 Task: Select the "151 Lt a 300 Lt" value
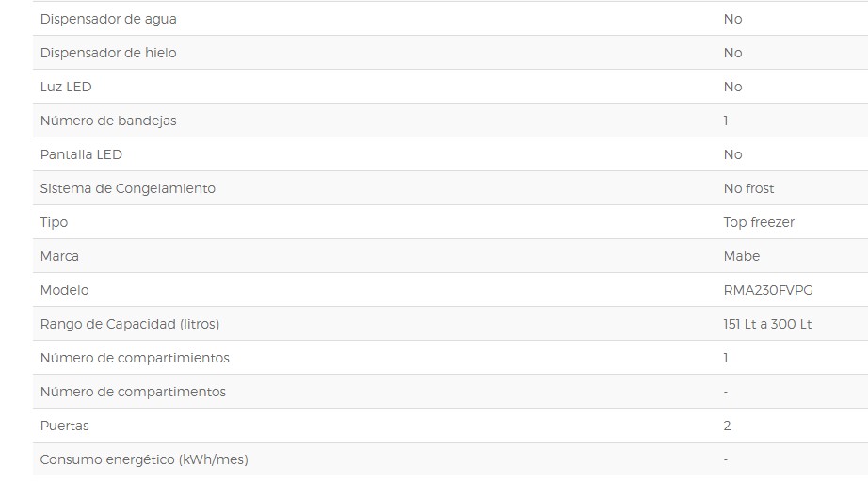767,324
